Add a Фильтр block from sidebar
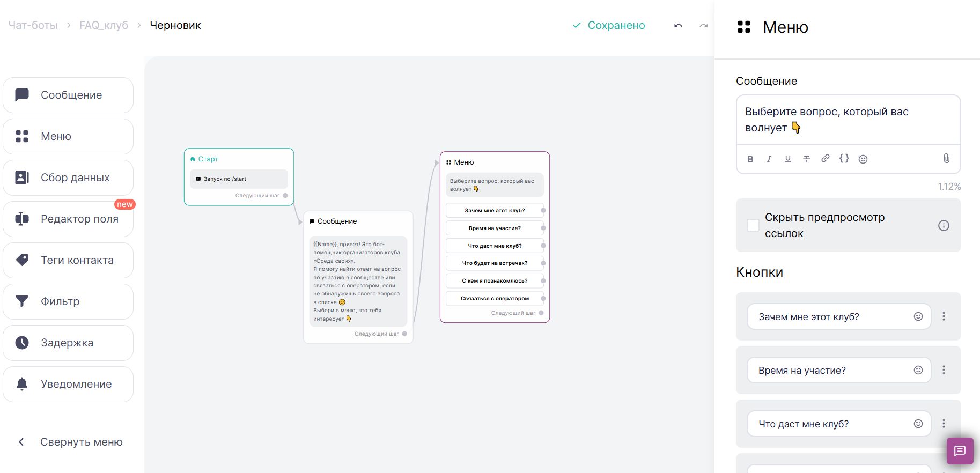 click(68, 301)
